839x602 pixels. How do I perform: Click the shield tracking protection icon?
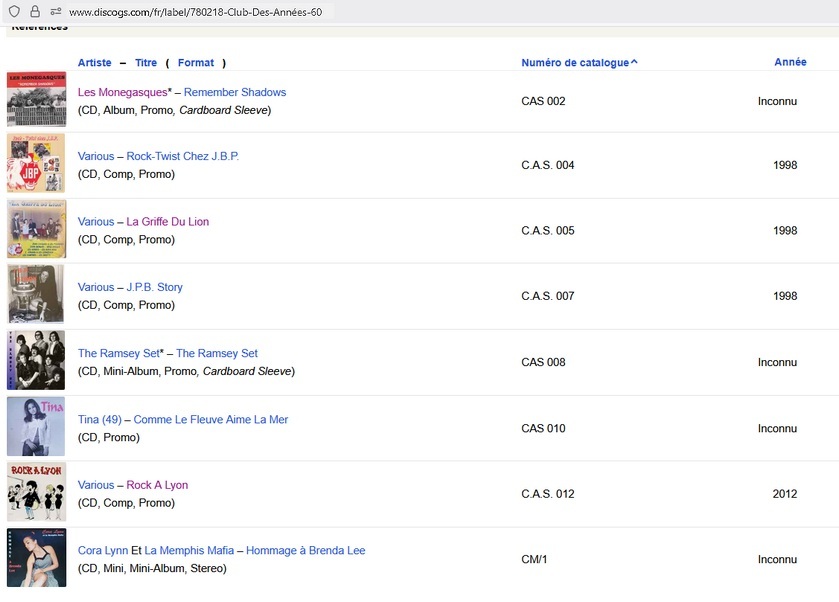tap(14, 11)
